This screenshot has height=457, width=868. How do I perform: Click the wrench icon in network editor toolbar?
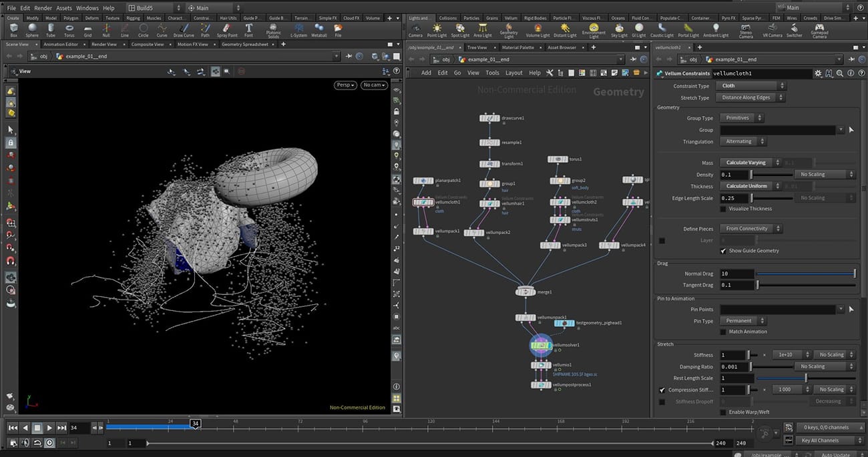(x=550, y=73)
